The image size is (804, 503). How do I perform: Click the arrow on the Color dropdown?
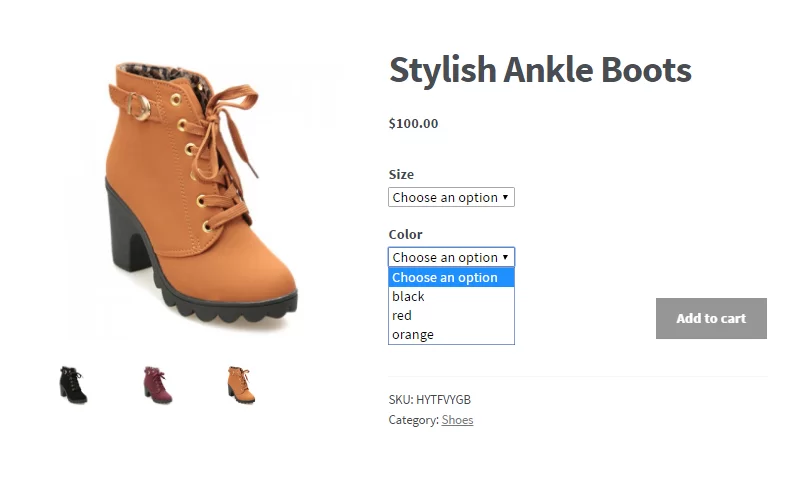click(x=506, y=258)
